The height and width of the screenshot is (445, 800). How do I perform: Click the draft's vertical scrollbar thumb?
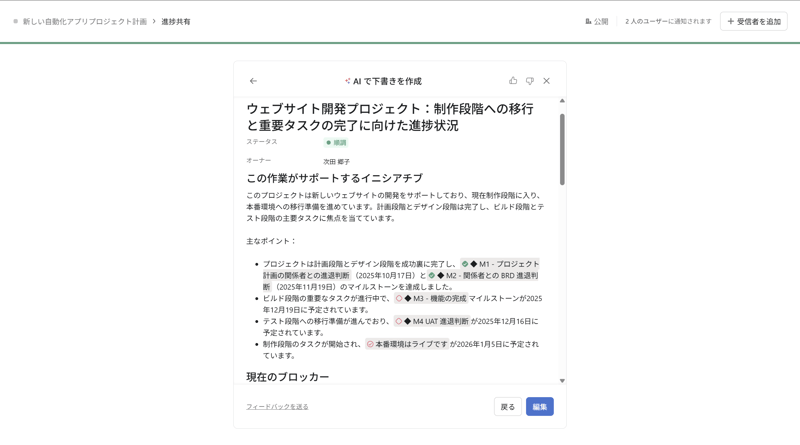[x=562, y=149]
